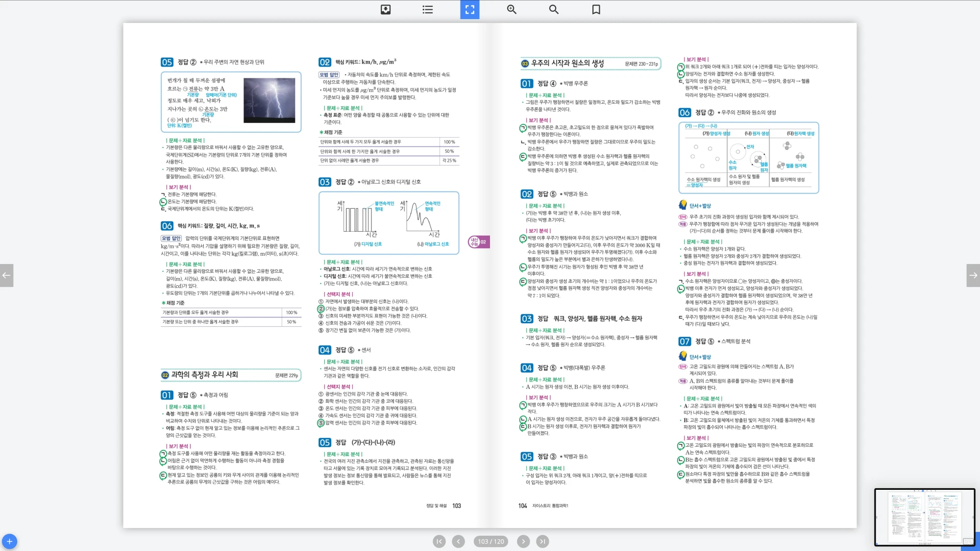Go to the next page with bottom arrow
The width and height of the screenshot is (980, 551).
(x=523, y=541)
